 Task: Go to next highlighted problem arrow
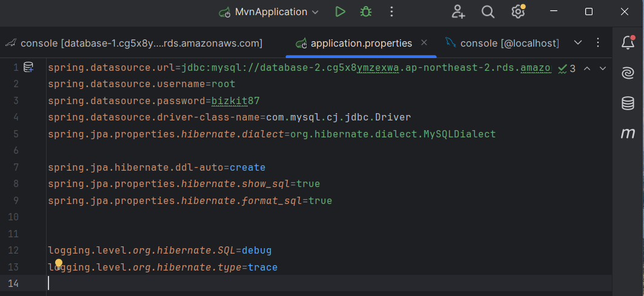603,68
